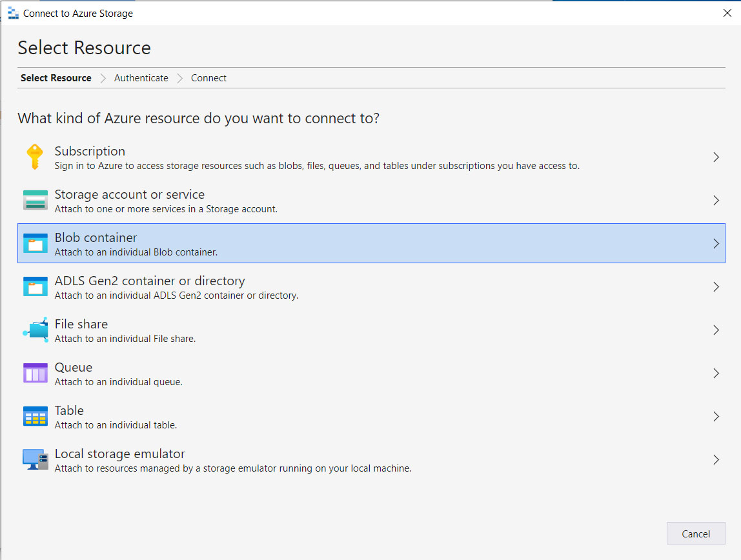Select the Select Resource breadcrumb step
Screen dimensions: 741x560
coord(56,78)
